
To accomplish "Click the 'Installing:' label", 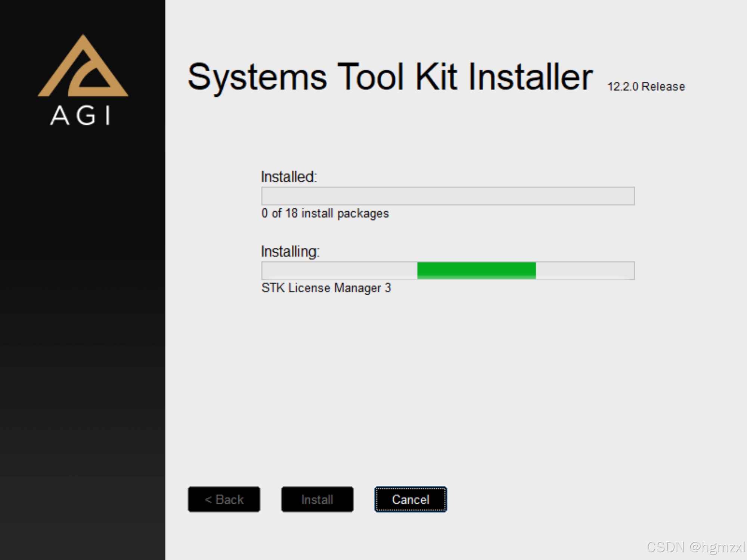I will pyautogui.click(x=290, y=252).
